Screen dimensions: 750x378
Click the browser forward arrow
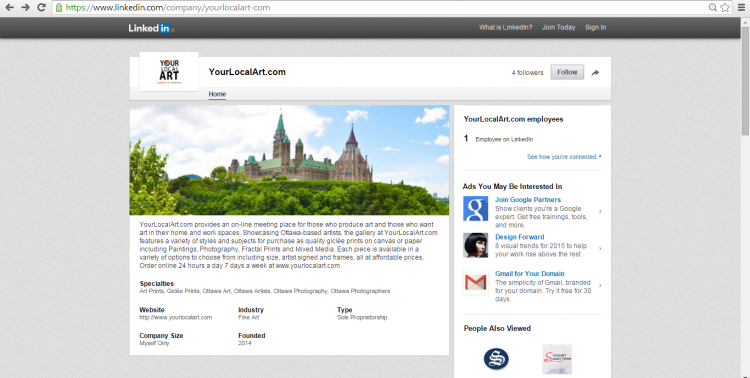coord(25,8)
